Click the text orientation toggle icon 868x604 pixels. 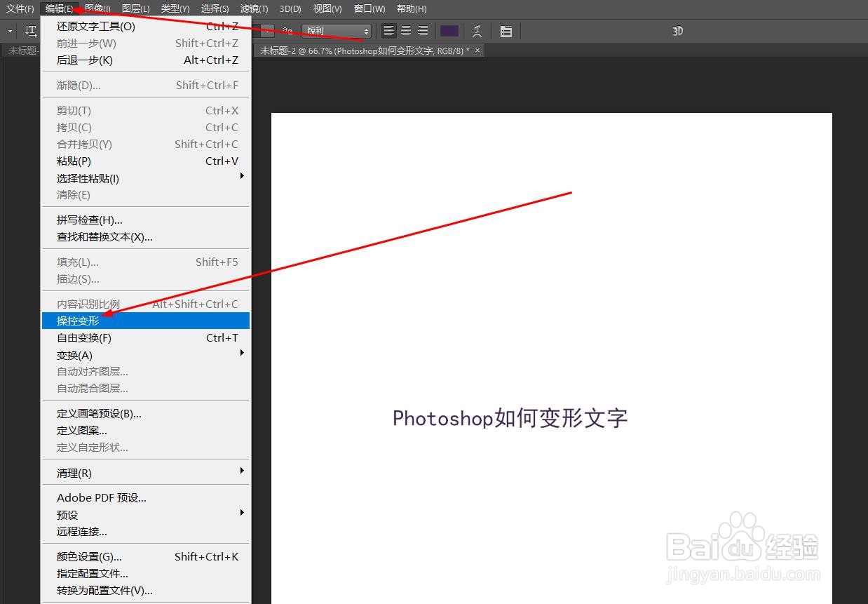point(31,31)
